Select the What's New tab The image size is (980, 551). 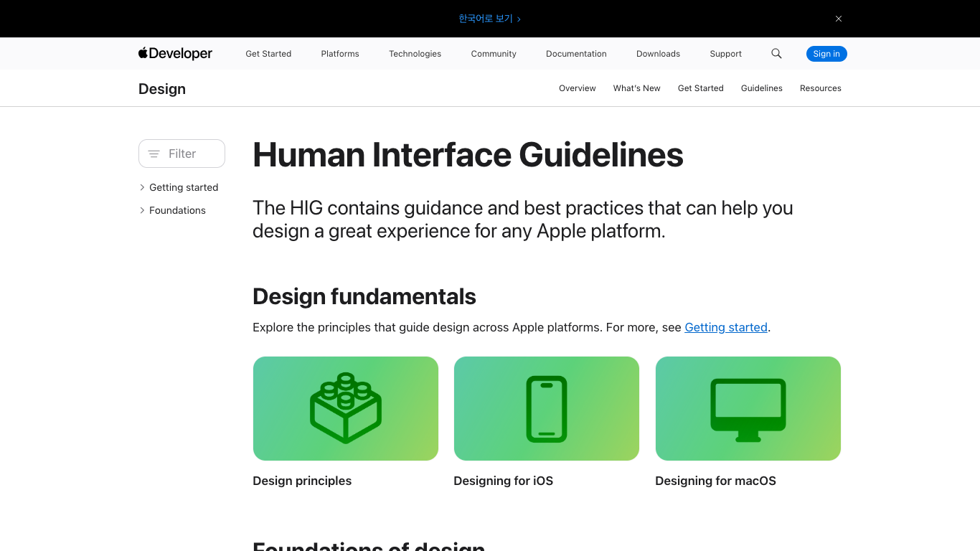click(637, 88)
